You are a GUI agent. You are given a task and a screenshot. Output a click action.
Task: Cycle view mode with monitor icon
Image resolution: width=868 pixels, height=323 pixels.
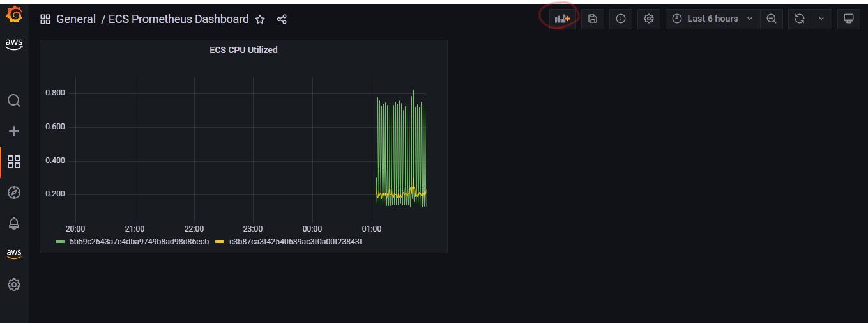[849, 19]
